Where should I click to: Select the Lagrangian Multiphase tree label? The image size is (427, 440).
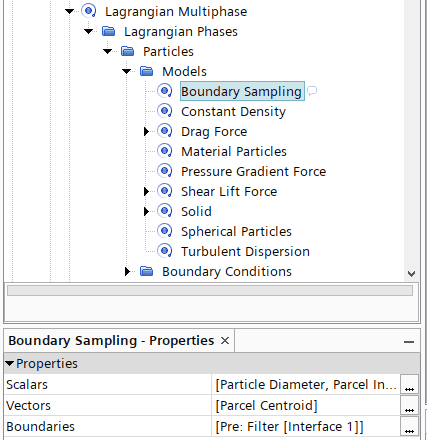pos(176,11)
